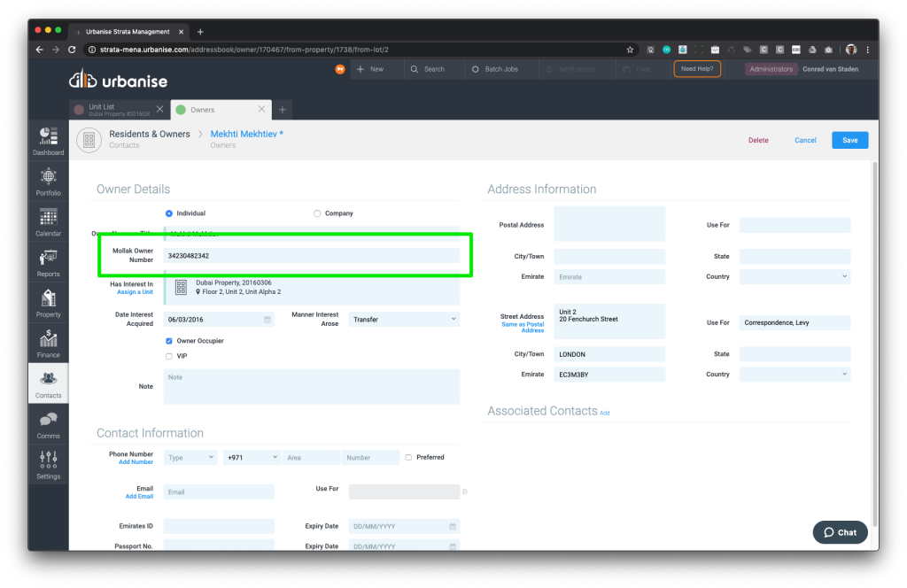Enable the VIP checkbox

click(169, 356)
